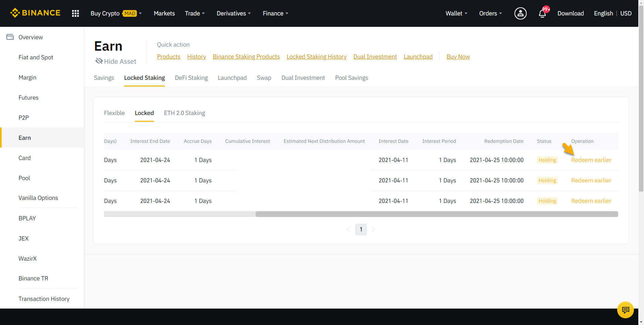Open Binance Staking Products link
Viewport: 644px width, 325px height.
coord(246,57)
